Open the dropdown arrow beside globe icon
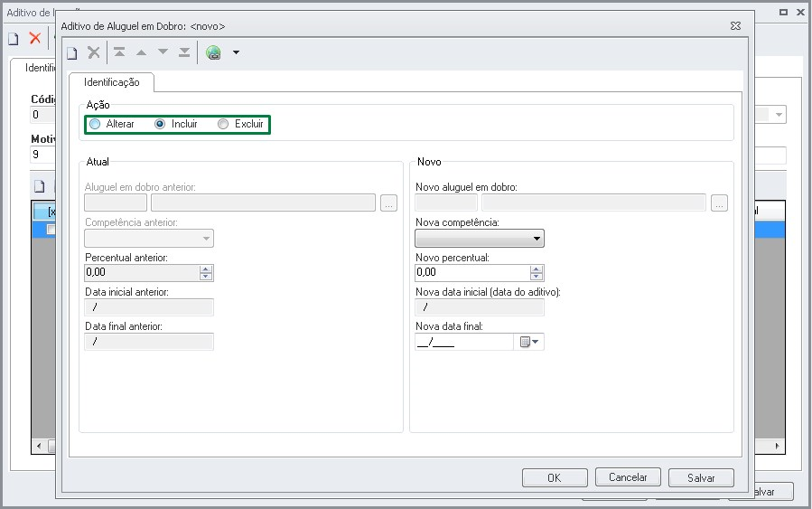The width and height of the screenshot is (812, 509). pyautogui.click(x=236, y=52)
